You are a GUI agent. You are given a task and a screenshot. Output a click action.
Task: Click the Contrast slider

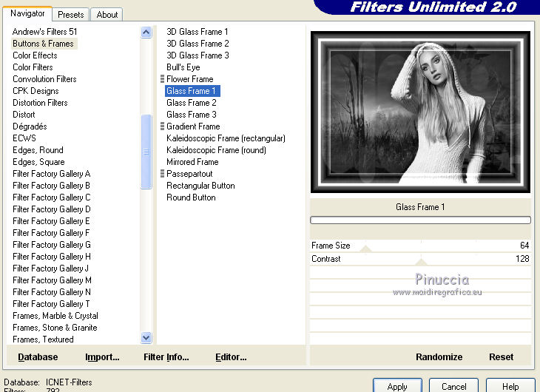point(420,259)
